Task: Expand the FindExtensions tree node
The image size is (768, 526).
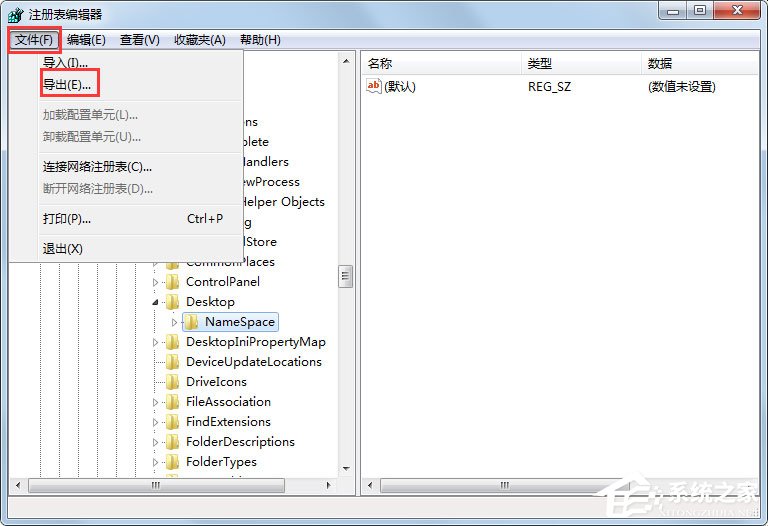Action: tap(155, 422)
